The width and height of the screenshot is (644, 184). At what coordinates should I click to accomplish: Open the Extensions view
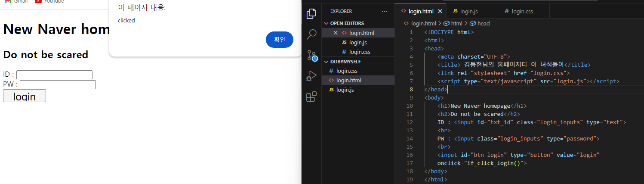click(x=311, y=97)
